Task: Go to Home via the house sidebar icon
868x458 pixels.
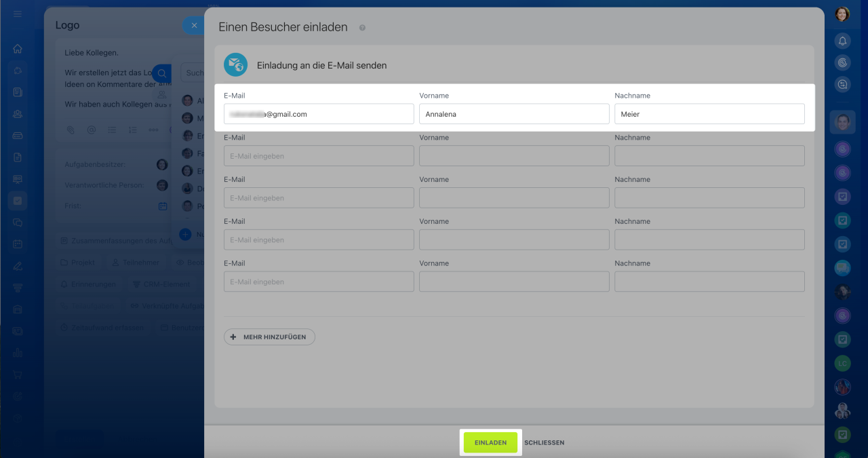Action: coord(18,49)
